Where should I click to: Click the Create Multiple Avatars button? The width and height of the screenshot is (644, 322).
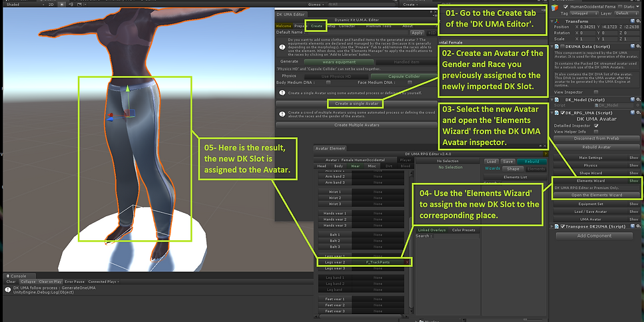(356, 125)
